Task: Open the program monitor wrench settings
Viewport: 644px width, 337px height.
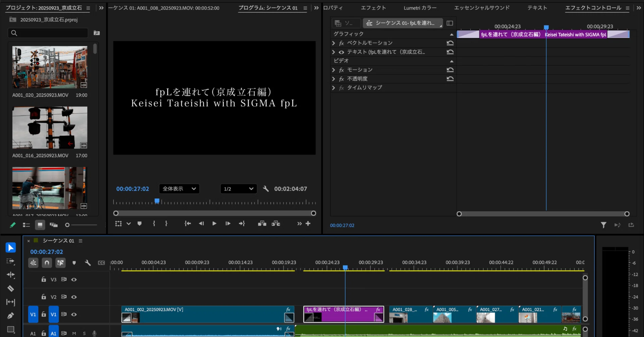Action: tap(266, 189)
